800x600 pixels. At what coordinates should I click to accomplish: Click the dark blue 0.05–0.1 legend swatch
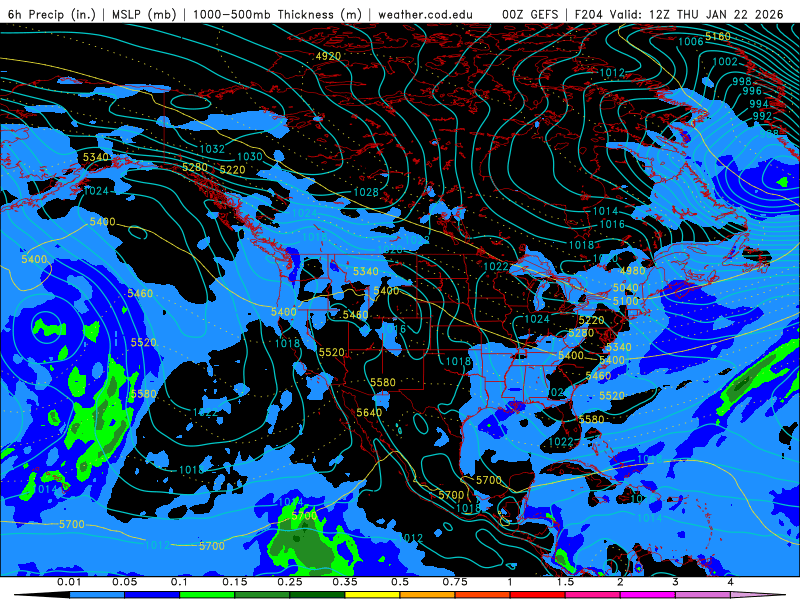pos(152,595)
